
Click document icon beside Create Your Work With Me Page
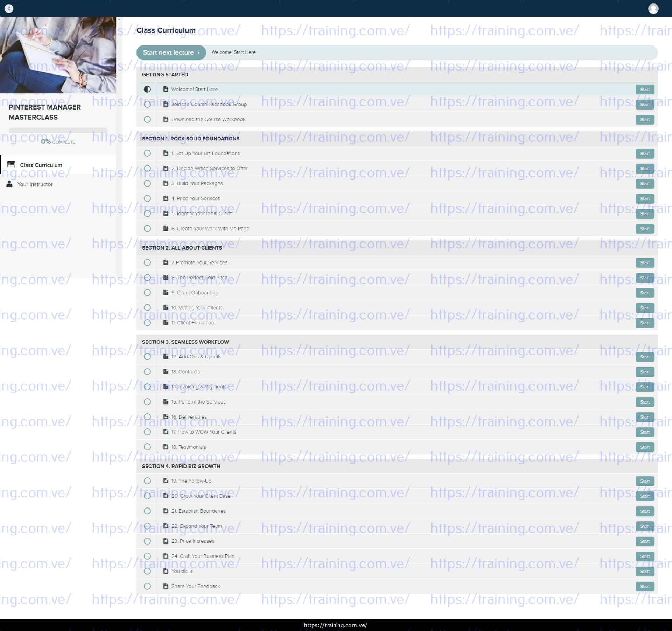click(x=166, y=229)
